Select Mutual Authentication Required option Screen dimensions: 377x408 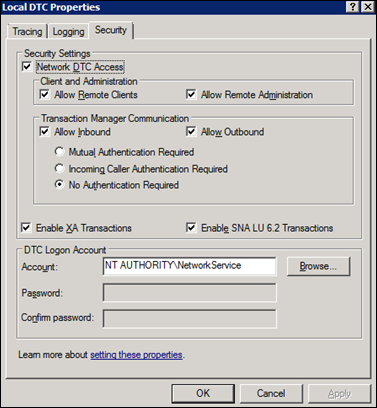tap(59, 152)
